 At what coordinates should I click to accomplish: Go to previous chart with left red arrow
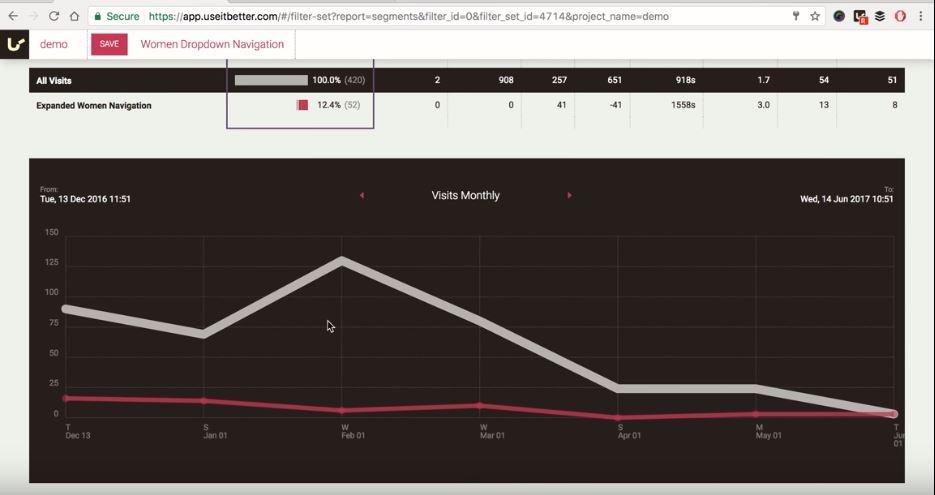tap(361, 196)
